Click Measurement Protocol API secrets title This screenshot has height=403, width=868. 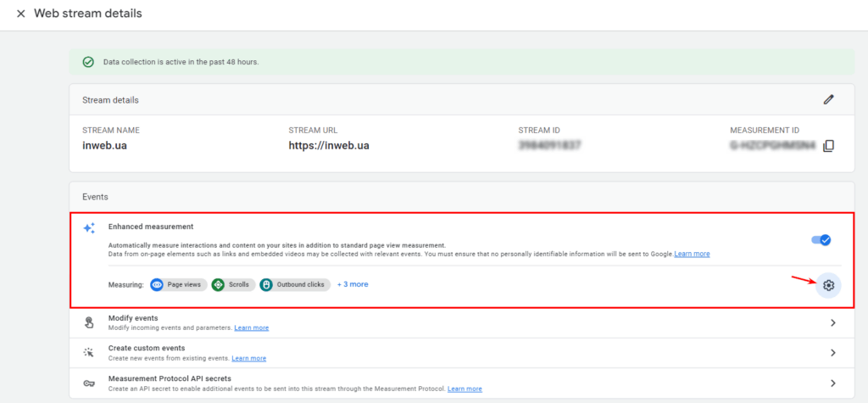pos(170,378)
